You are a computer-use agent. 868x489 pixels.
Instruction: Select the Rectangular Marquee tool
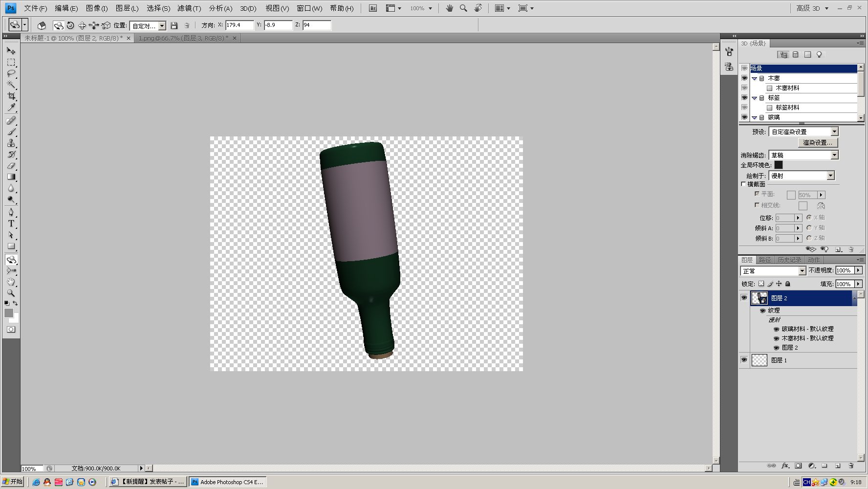[11, 63]
